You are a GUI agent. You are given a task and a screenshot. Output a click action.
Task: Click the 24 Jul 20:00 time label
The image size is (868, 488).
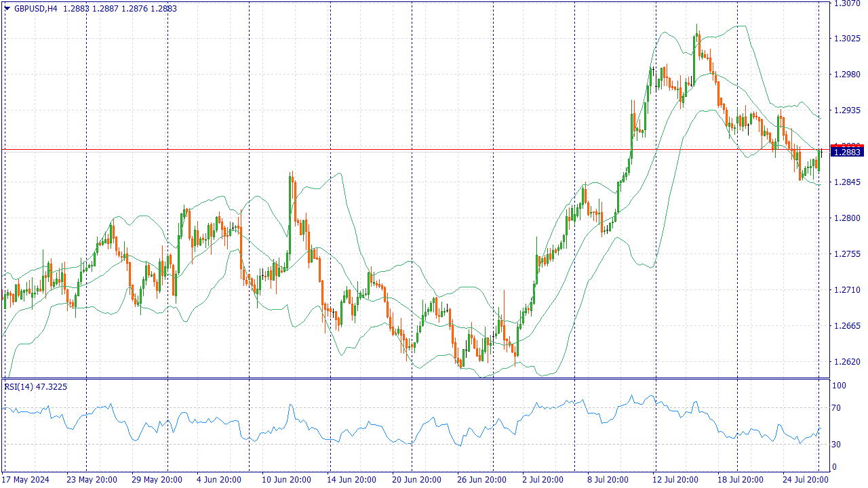(804, 480)
